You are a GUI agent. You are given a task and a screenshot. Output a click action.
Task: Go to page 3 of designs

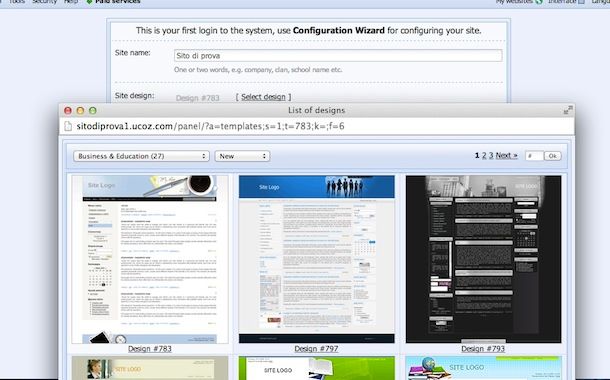pyautogui.click(x=491, y=156)
